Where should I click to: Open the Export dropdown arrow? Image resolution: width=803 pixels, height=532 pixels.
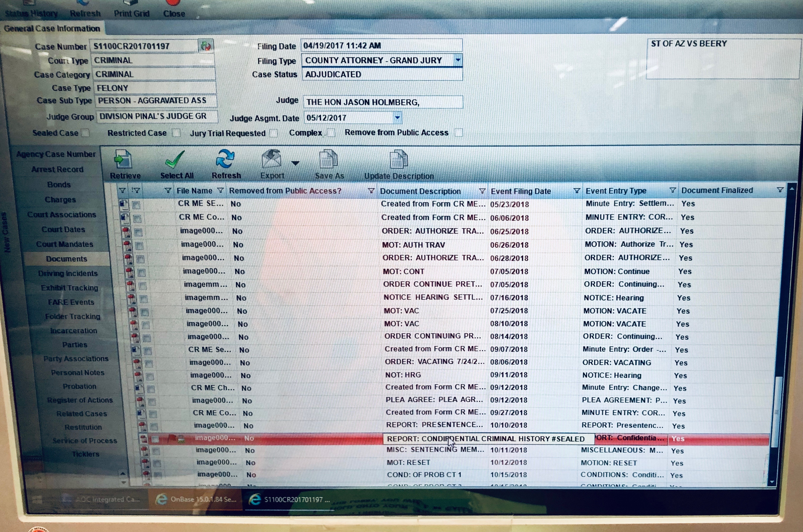click(x=295, y=163)
